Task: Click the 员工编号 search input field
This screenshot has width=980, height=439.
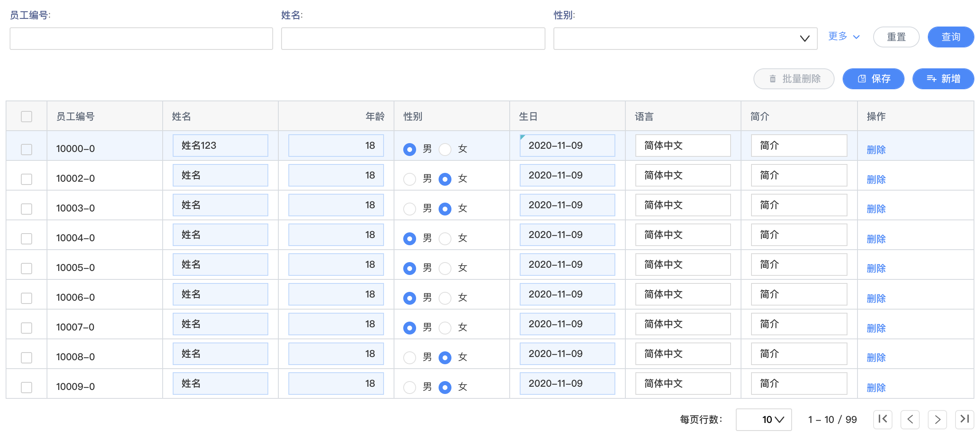Action: [x=141, y=38]
